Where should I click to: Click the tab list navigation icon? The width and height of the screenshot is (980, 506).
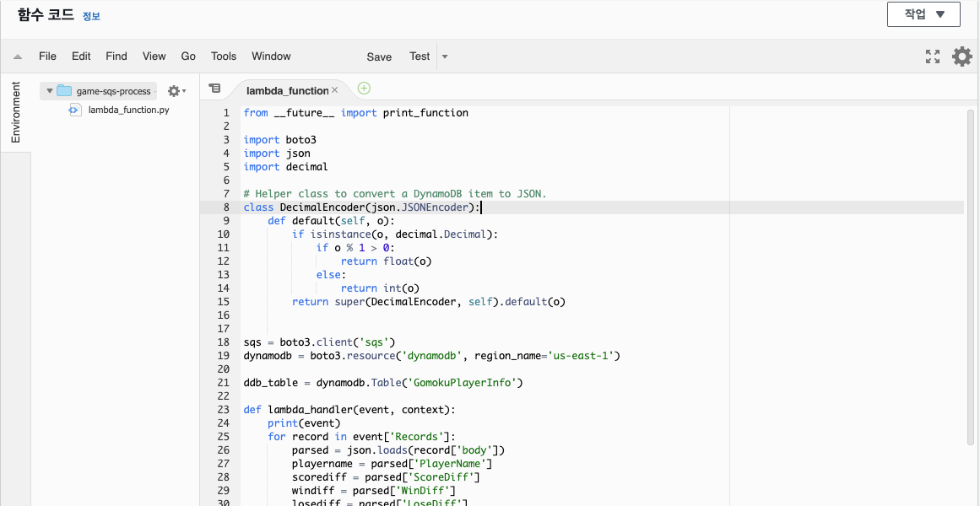(x=214, y=89)
